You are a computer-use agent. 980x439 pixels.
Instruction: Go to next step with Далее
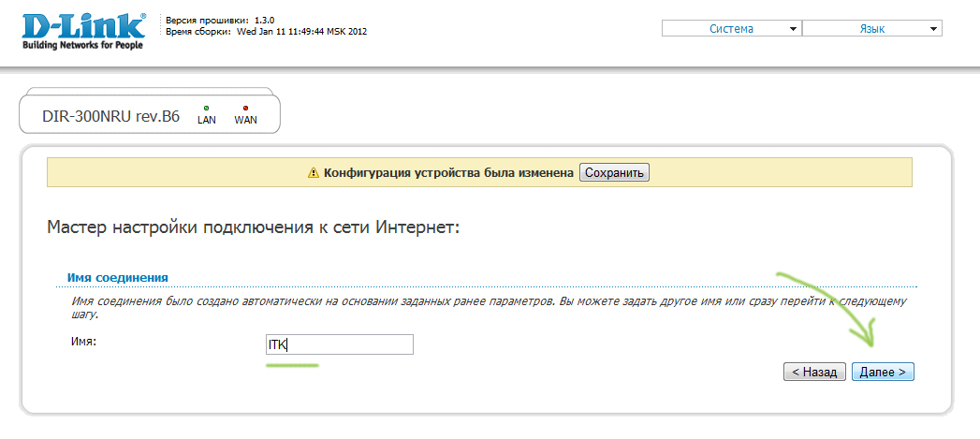[x=883, y=373]
